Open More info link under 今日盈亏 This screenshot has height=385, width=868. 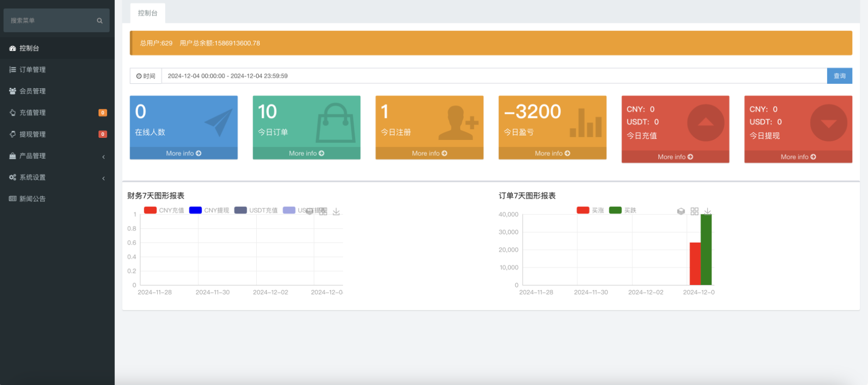point(552,154)
